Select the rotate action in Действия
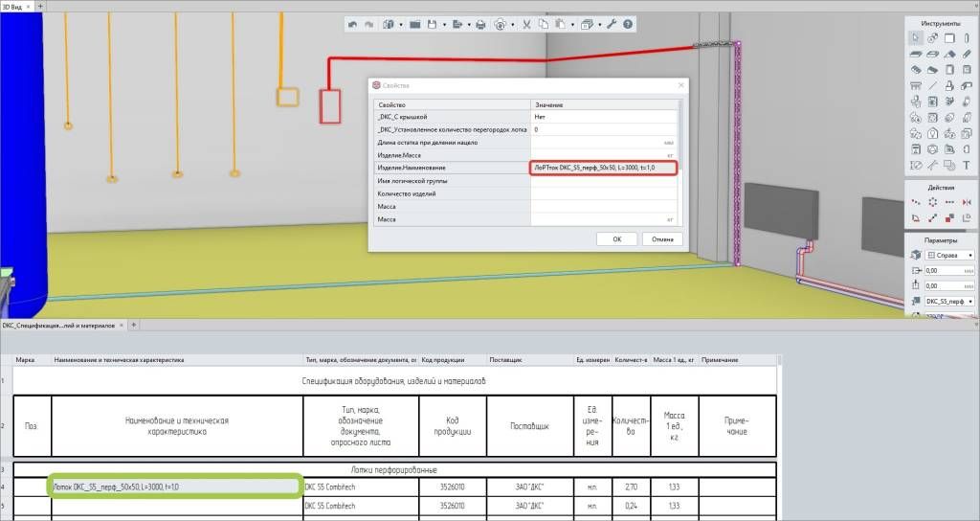980x521 pixels. [916, 217]
